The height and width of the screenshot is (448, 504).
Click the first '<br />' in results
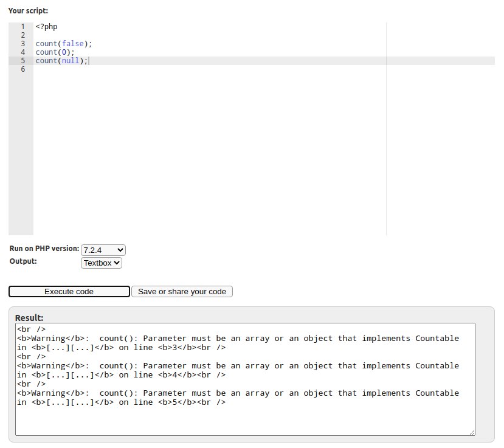tap(31, 329)
